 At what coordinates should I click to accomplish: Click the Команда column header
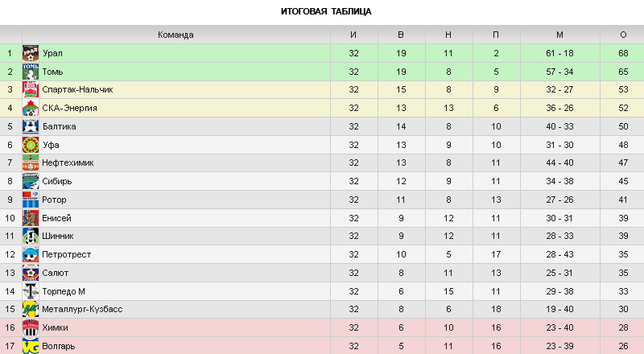coord(175,35)
